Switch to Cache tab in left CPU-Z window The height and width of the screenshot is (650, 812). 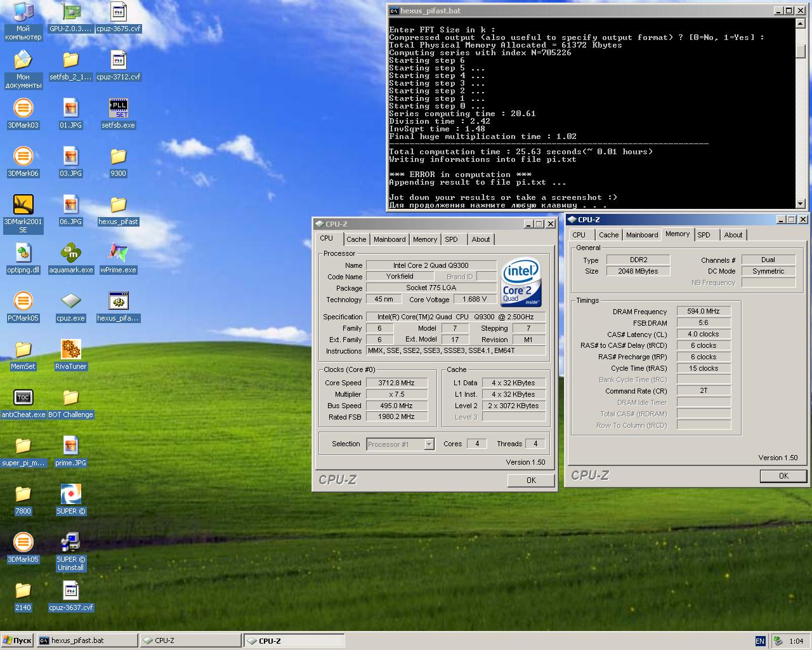pyautogui.click(x=356, y=239)
